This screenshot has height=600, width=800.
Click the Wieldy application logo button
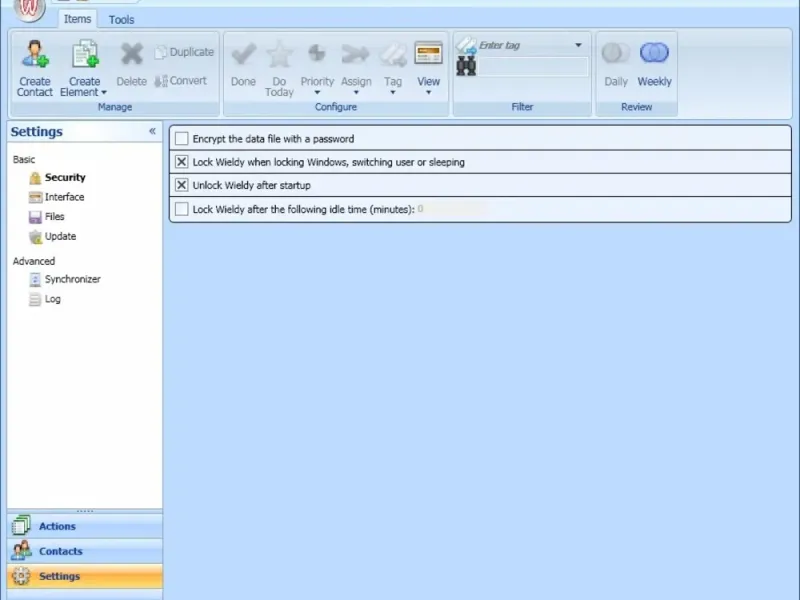tap(29, 9)
